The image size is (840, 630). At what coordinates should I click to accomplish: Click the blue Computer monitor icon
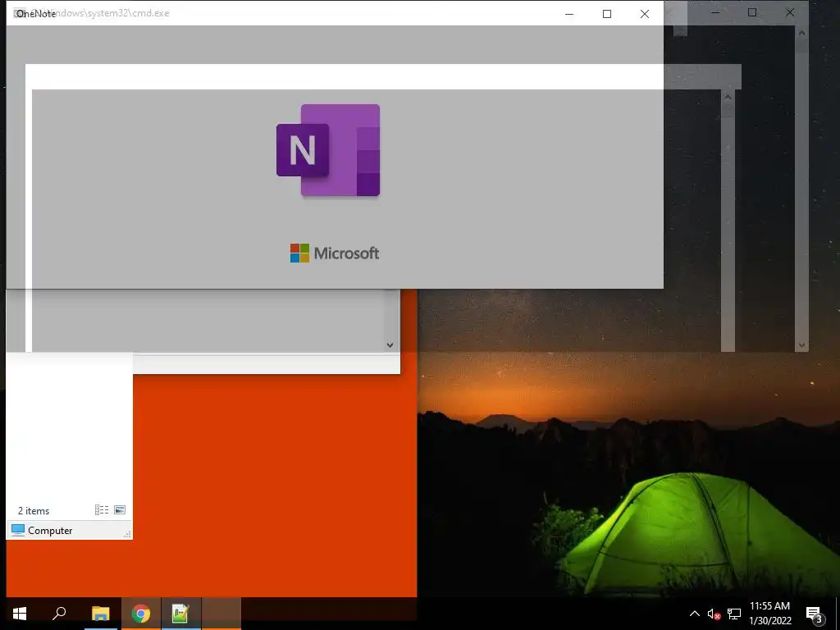pyautogui.click(x=18, y=530)
